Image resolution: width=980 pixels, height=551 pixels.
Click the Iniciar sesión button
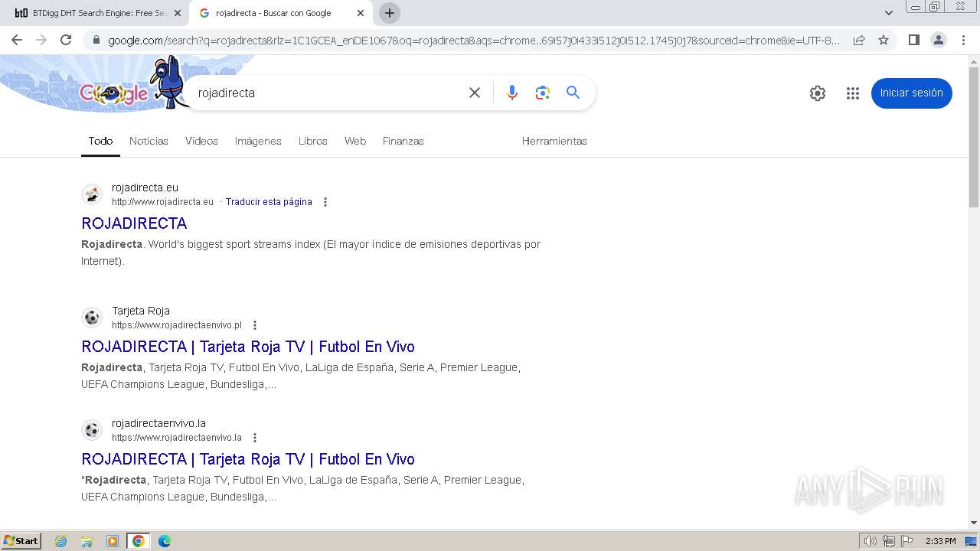click(x=911, y=93)
